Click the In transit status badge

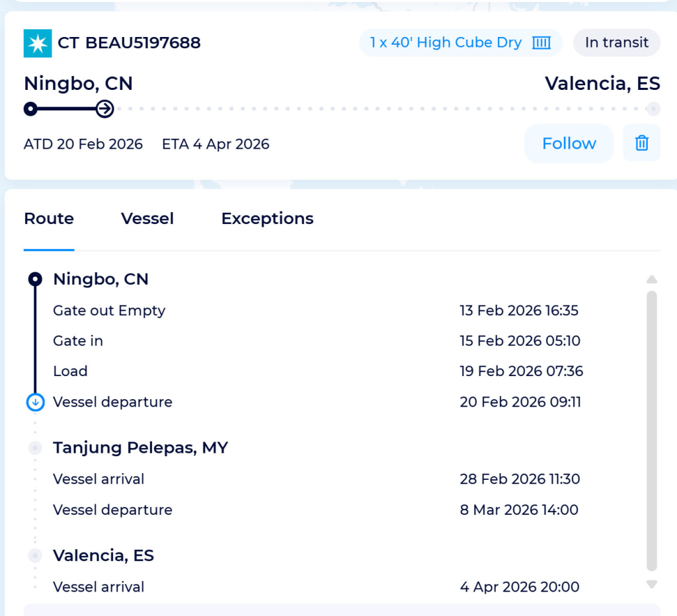(x=616, y=43)
